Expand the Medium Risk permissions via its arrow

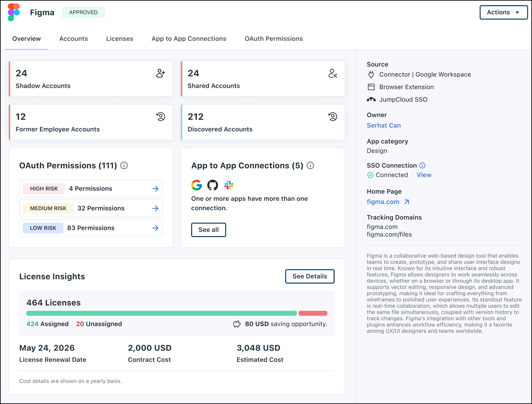[x=155, y=208]
